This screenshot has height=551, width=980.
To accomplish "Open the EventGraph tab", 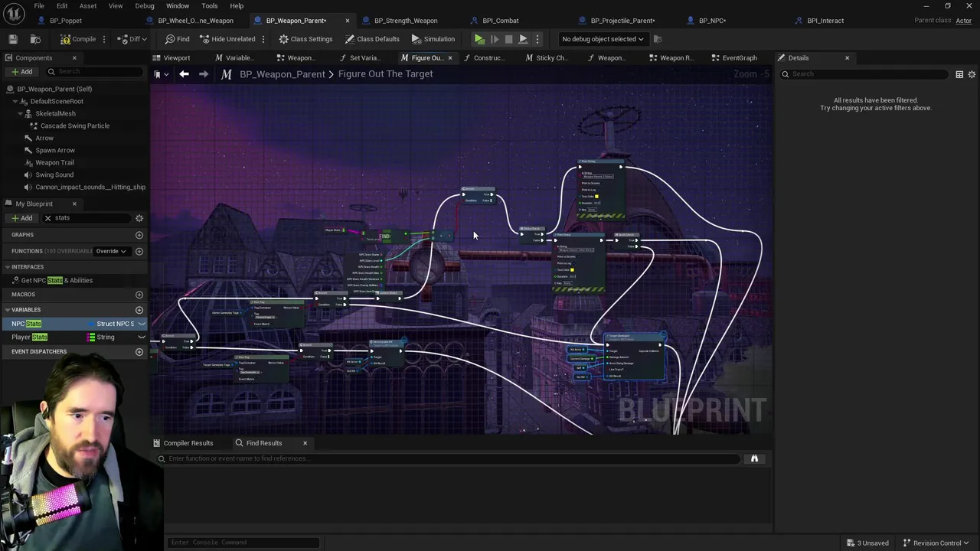I will (x=734, y=58).
